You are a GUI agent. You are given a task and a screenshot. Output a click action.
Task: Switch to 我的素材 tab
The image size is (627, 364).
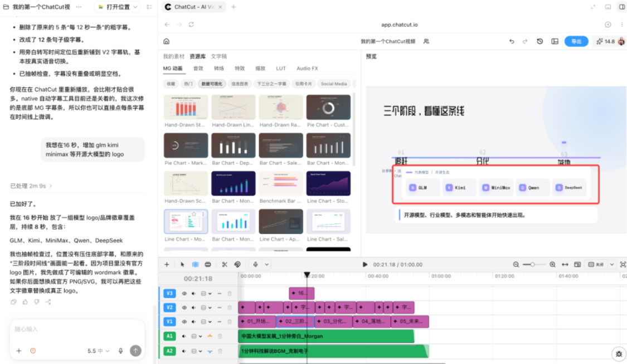[x=173, y=56]
